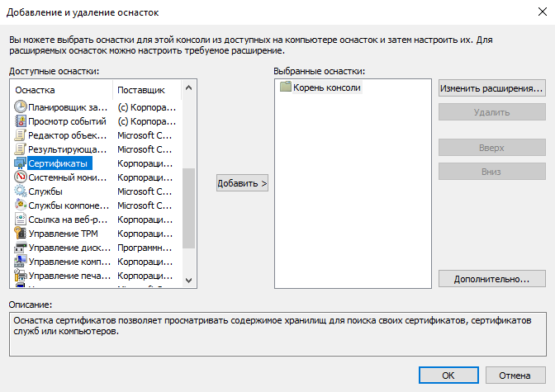The height and width of the screenshot is (392, 555).
Task: Click the web page icon of Ссылка на веб-р…
Action: coord(21,220)
